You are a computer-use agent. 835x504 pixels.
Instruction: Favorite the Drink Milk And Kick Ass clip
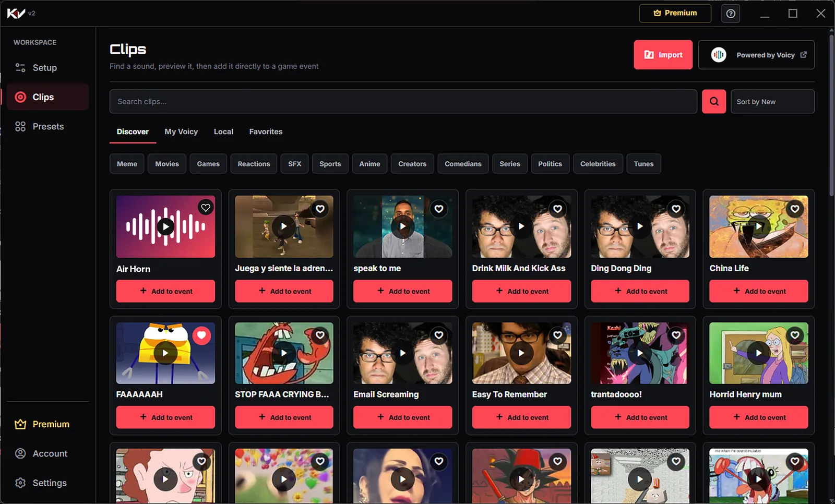[x=557, y=209]
